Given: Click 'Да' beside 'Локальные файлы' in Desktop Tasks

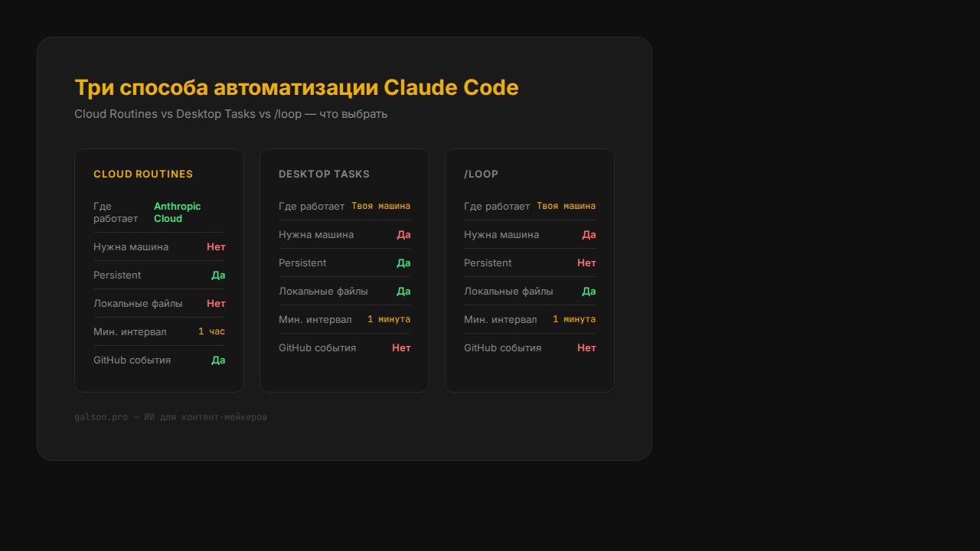Looking at the screenshot, I should 403,292.
